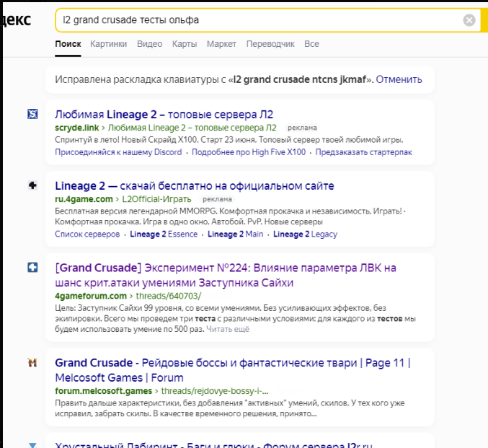
Task: Expand the Все services menu
Action: [x=311, y=44]
